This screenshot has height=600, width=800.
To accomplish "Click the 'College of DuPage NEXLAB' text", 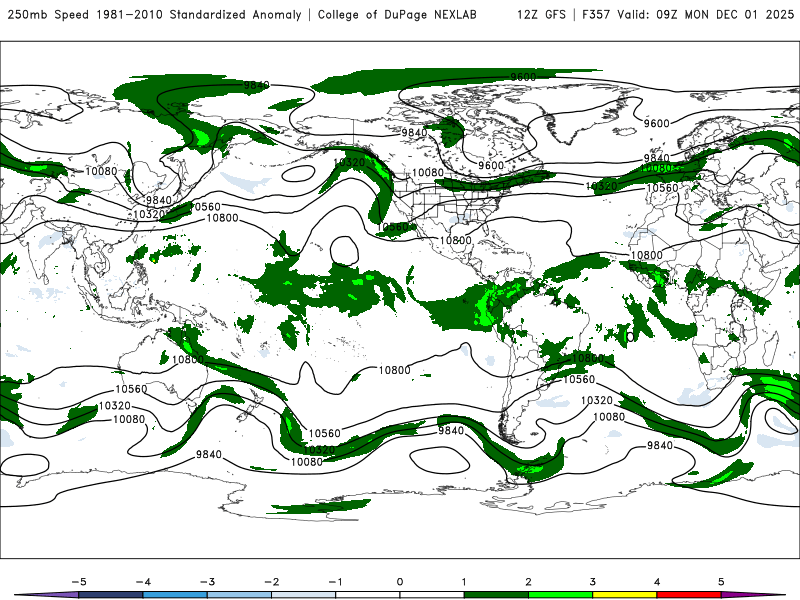I will (x=397, y=15).
